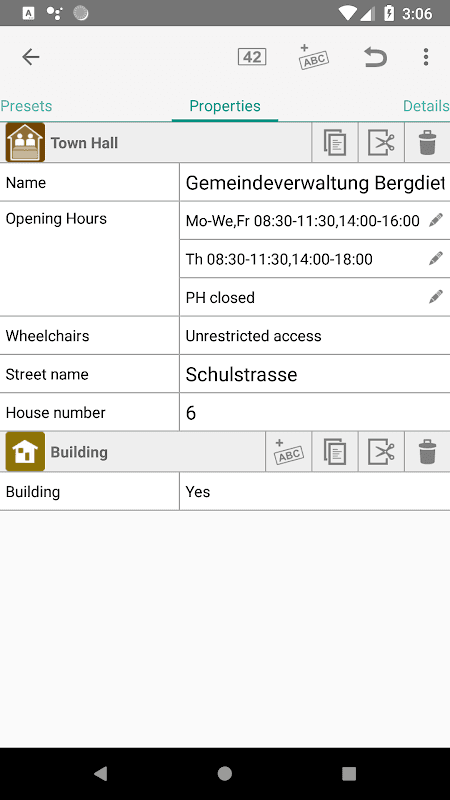450x800 pixels.
Task: Tap the Mo-We,Fr 08:30-11:30 hours text
Action: [303, 220]
